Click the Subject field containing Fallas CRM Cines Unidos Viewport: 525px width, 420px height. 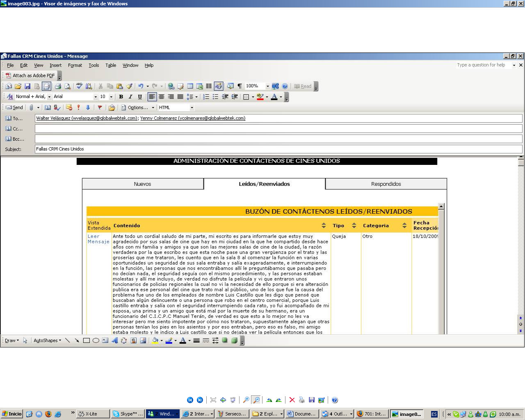[x=278, y=149]
